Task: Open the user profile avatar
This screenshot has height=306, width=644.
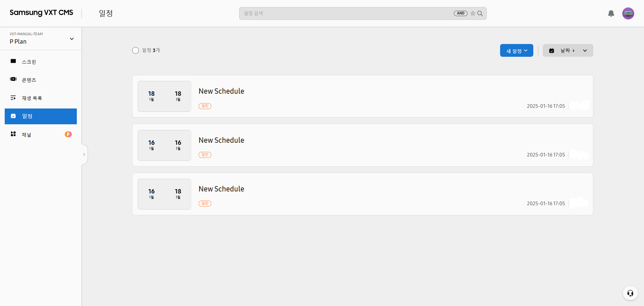Action: [628, 13]
